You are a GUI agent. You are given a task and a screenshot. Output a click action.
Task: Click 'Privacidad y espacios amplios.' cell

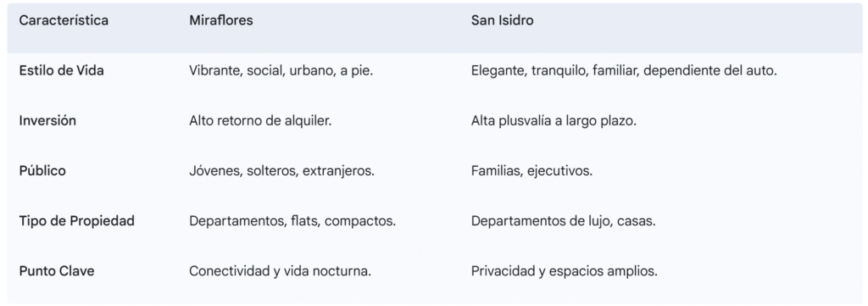click(564, 271)
